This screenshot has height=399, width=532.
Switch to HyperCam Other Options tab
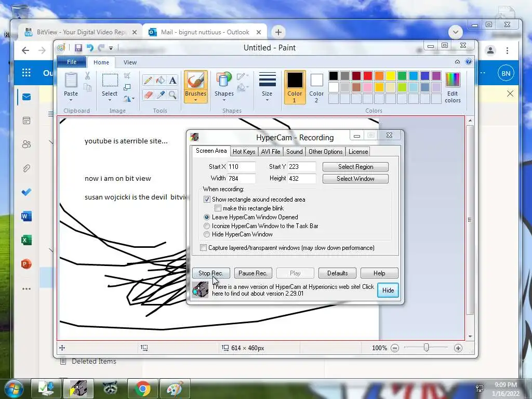click(x=325, y=152)
